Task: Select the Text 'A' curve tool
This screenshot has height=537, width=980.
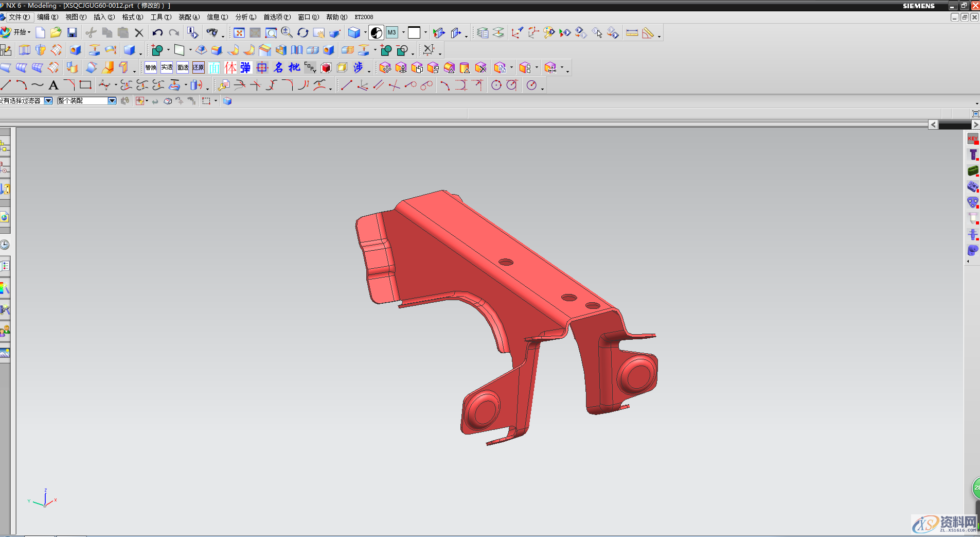Action: [x=54, y=85]
